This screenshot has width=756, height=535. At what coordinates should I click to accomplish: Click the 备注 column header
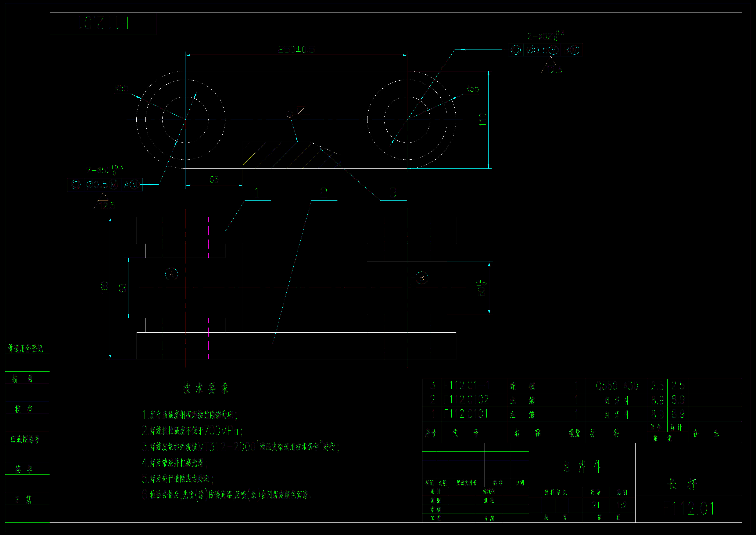[x=706, y=433]
